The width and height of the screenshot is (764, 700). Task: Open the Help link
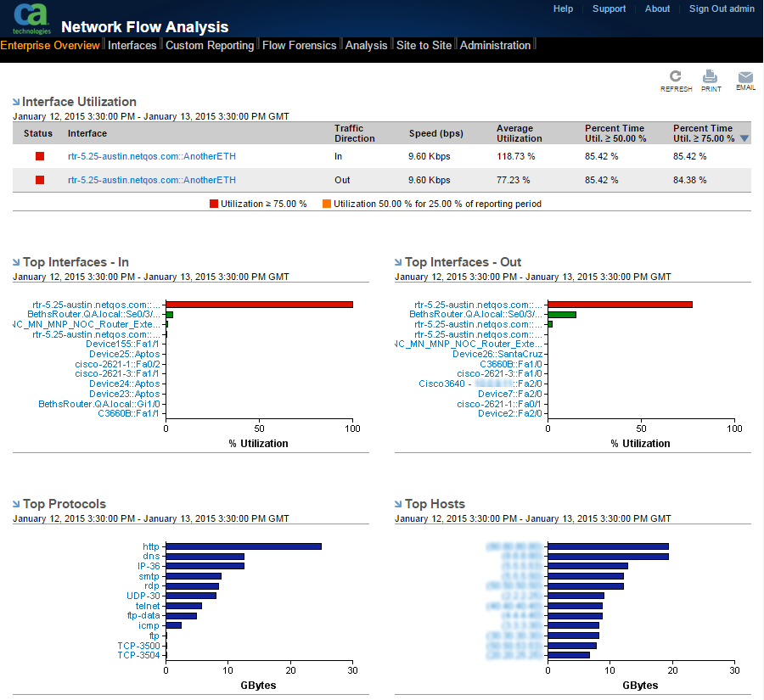(563, 8)
